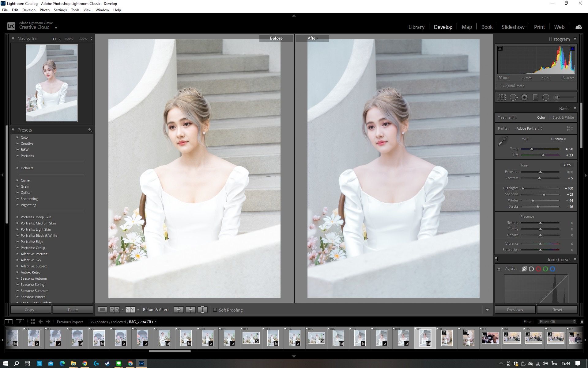Viewport: 588px width, 368px height.
Task: Click the Copy... button
Action: pyautogui.click(x=30, y=310)
